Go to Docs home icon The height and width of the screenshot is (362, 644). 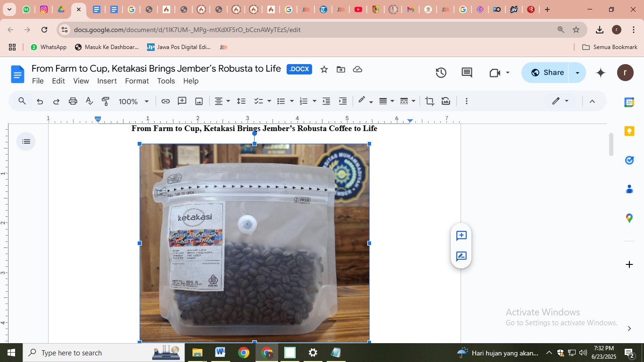point(17,74)
